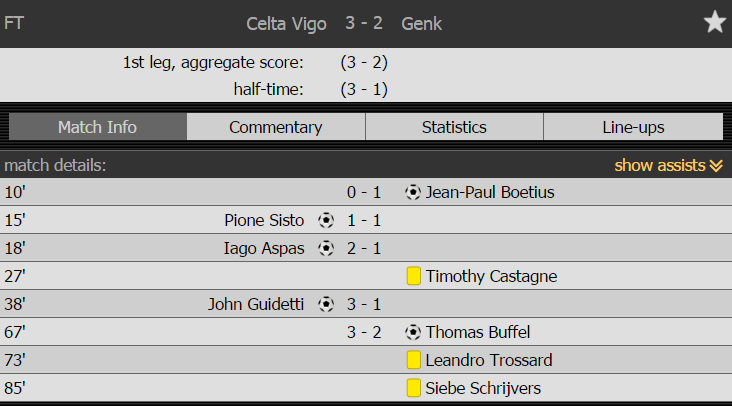Click yellow card icon for Leandro Trossard
Image resolution: width=732 pixels, height=406 pixels.
414,360
